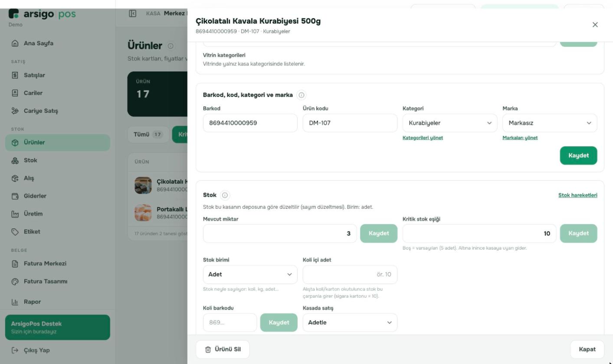The width and height of the screenshot is (613, 364).
Task: Click the Barkod input field
Action: 250,123
